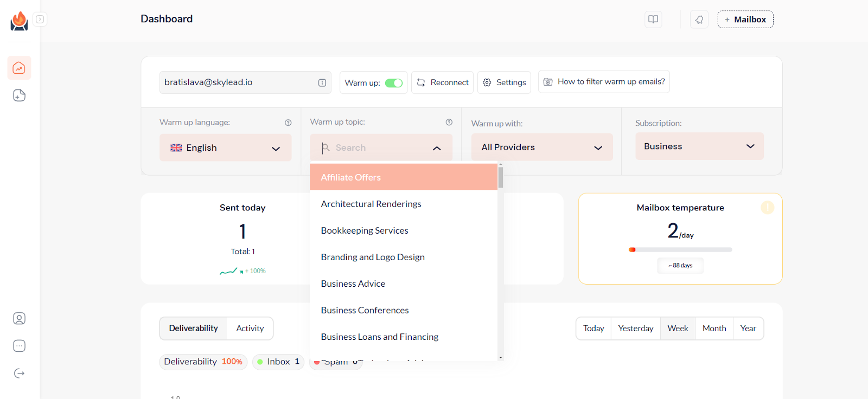Viewport: 868px width, 399px height.
Task: Expand the sidebar with arrow icon
Action: click(40, 20)
